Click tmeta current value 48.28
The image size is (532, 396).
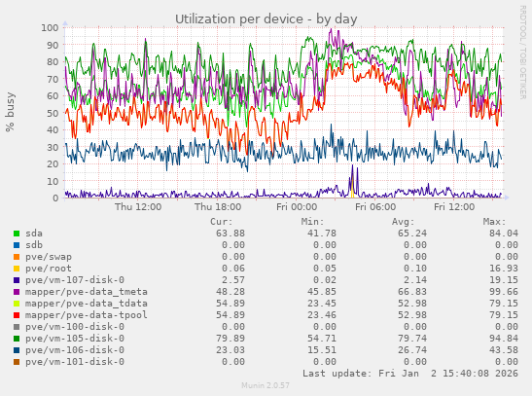click(x=231, y=292)
